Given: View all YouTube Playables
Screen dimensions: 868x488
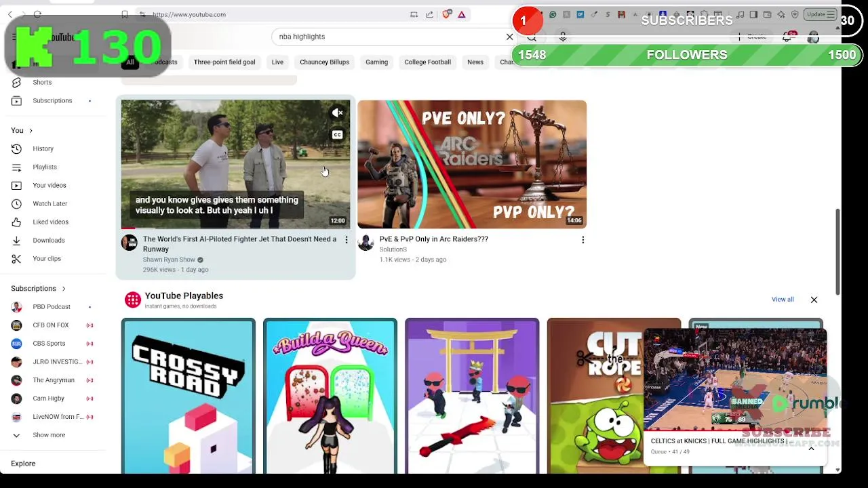Looking at the screenshot, I should click(782, 300).
